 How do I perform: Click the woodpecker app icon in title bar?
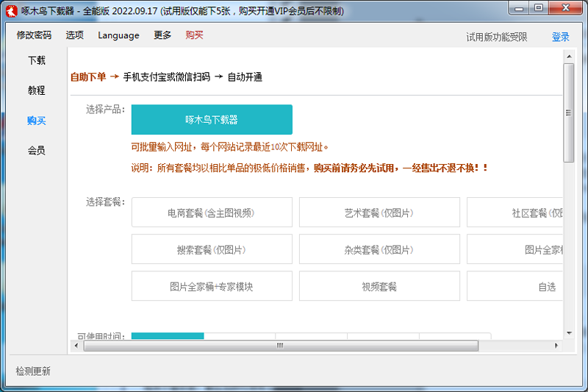pos(11,10)
